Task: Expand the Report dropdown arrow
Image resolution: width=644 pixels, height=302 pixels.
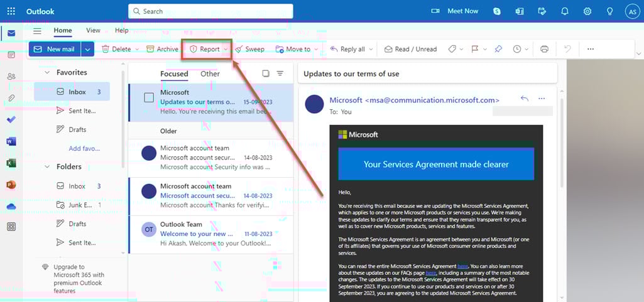Action: click(x=226, y=49)
